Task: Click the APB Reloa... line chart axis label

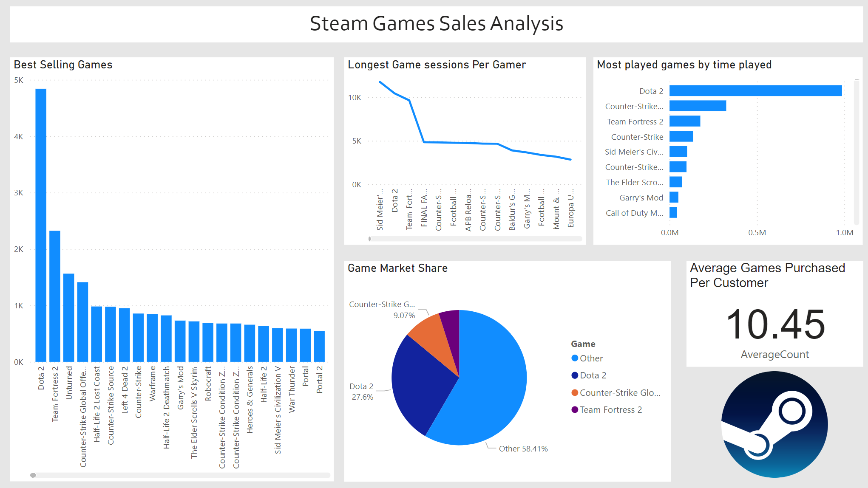Action: click(x=468, y=210)
